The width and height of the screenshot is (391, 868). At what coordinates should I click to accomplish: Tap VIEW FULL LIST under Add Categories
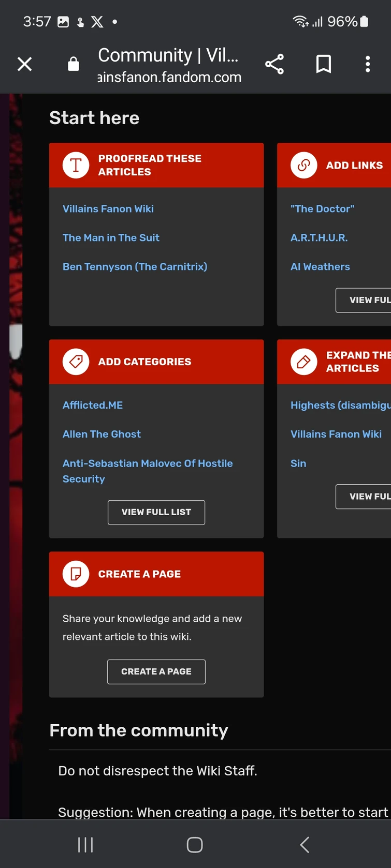point(156,512)
